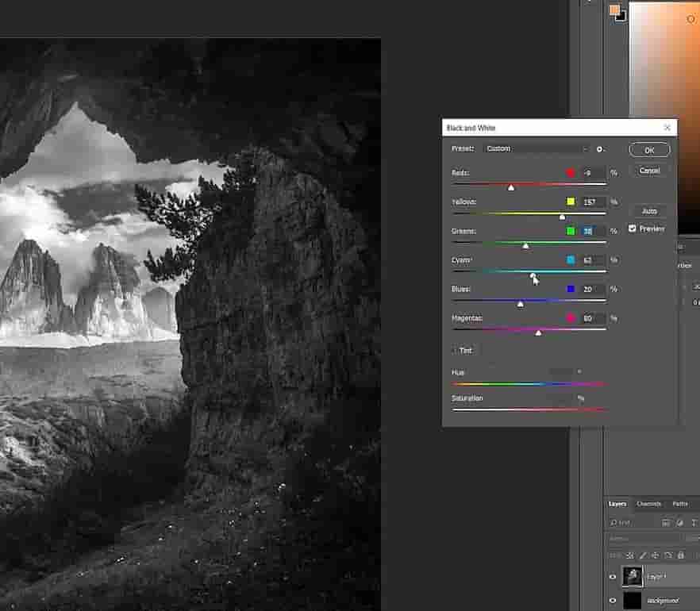Click the foreground color swatch
The image size is (700, 611).
click(x=613, y=10)
